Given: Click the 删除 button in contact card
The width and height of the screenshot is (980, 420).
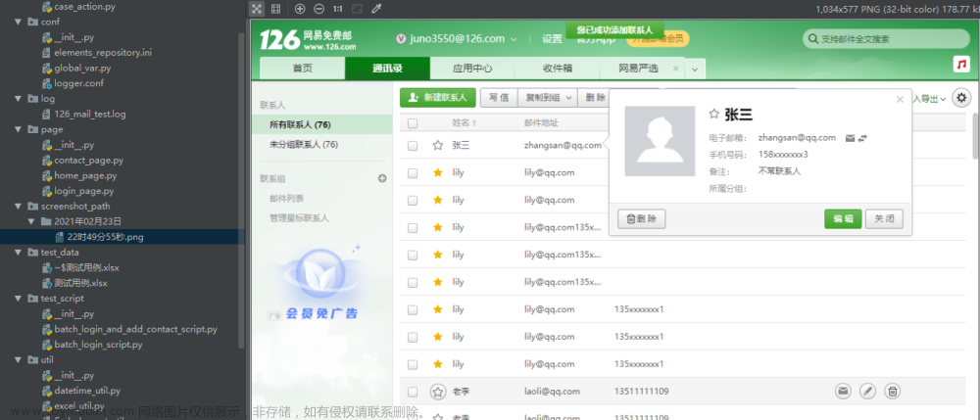Looking at the screenshot, I should (x=641, y=219).
